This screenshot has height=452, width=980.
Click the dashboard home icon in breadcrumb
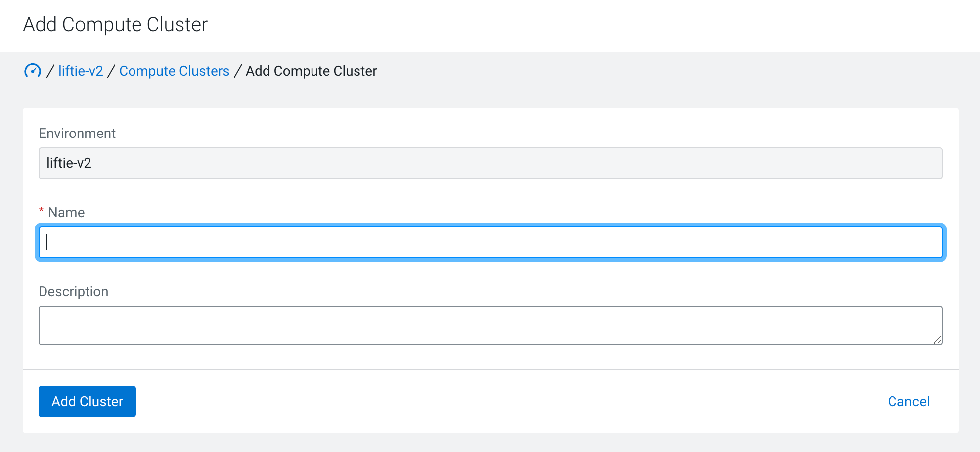pyautogui.click(x=33, y=71)
